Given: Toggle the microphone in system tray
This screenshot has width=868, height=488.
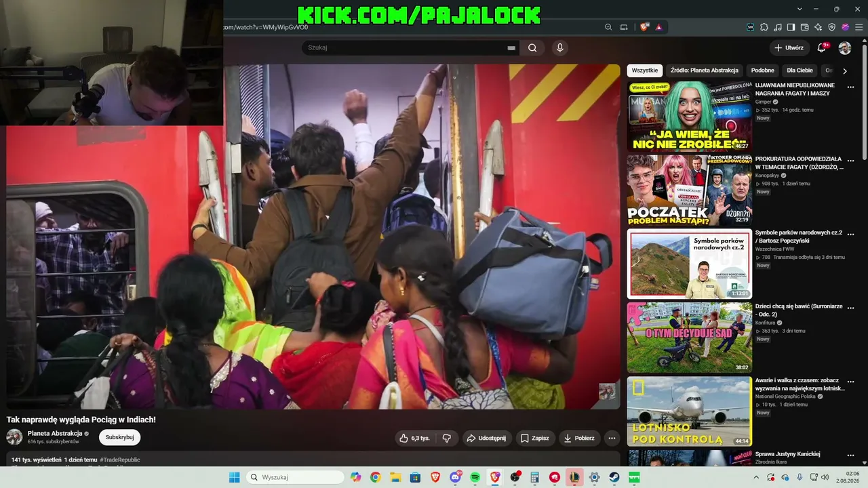Looking at the screenshot, I should click(800, 477).
